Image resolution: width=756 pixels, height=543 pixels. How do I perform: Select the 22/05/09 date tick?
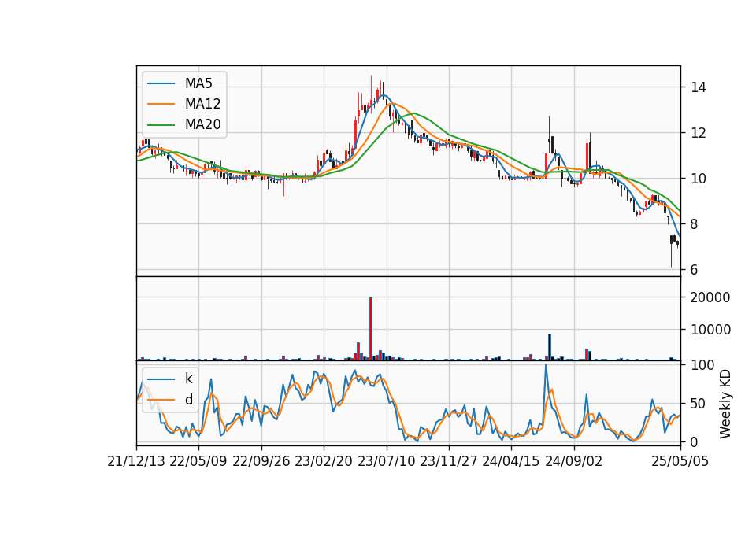(x=198, y=461)
